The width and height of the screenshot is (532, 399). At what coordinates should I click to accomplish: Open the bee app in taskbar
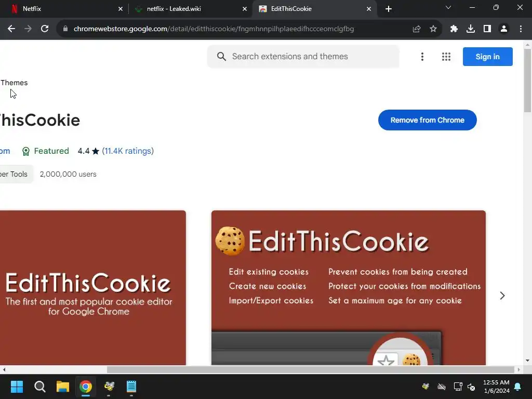pyautogui.click(x=109, y=387)
